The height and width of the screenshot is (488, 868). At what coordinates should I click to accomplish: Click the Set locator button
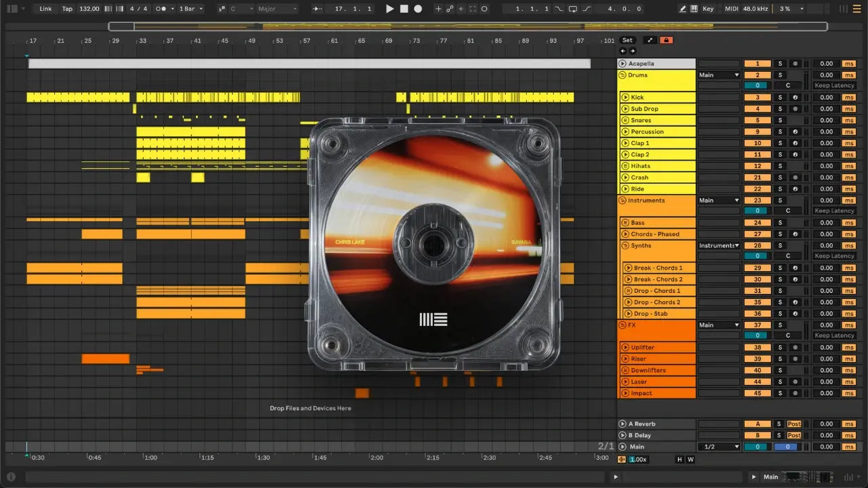[627, 40]
